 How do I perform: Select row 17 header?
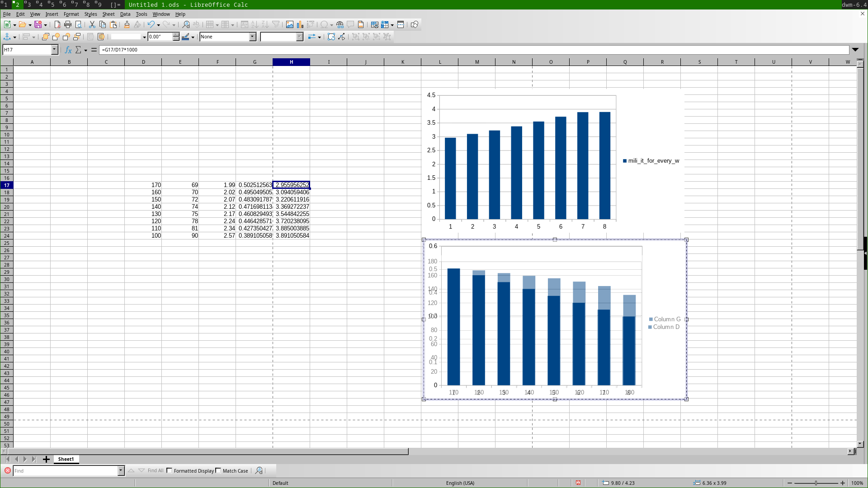pos(7,185)
